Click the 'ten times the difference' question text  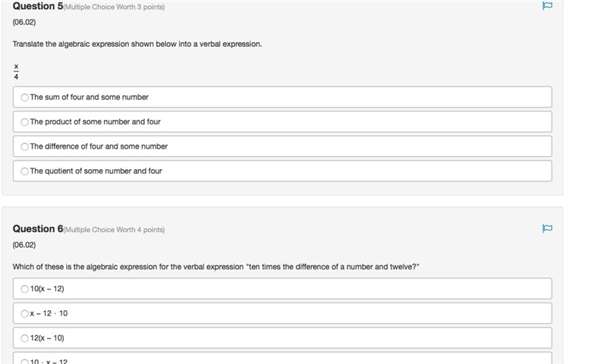[x=215, y=267]
